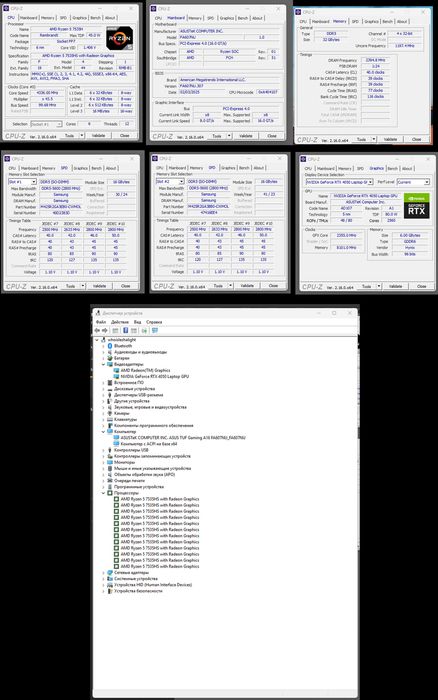Click the Bluetooth icon in the device tree
The image size is (438, 700).
110,346
